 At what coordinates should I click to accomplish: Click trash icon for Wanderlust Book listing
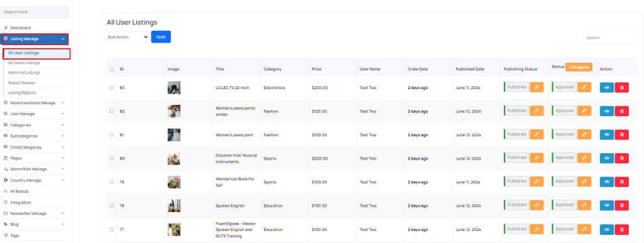[621, 181]
